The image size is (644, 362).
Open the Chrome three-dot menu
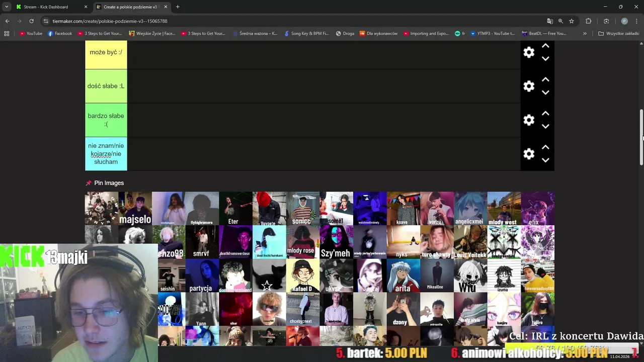(637, 21)
